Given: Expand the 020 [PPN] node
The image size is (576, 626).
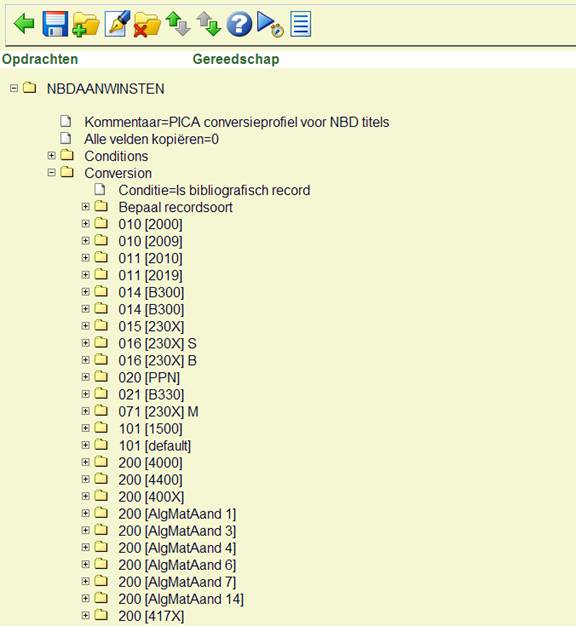Looking at the screenshot, I should 85,377.
